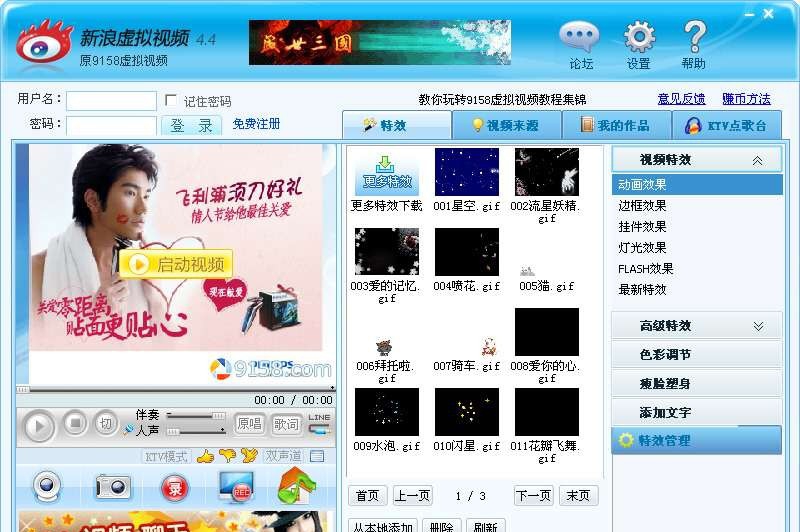The image size is (800, 532).
Task: Toggle the 歌词 lyrics button
Action: point(285,424)
